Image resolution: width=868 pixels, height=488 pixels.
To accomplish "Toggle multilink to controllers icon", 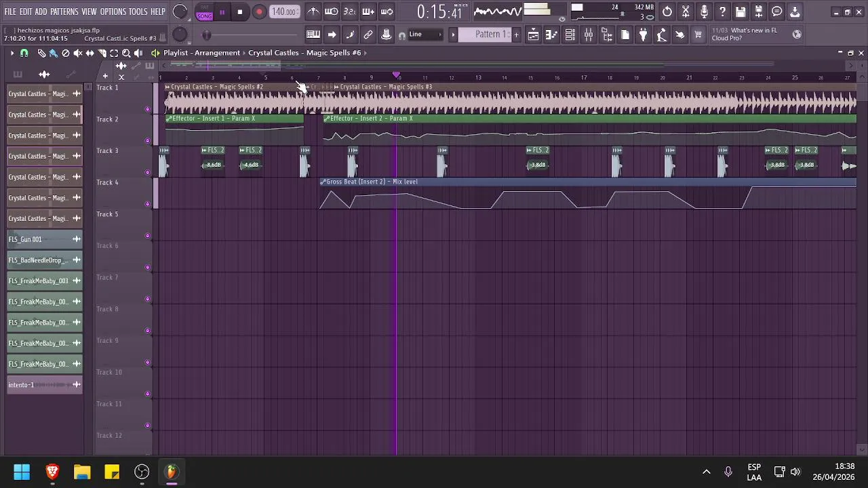I will click(x=387, y=35).
